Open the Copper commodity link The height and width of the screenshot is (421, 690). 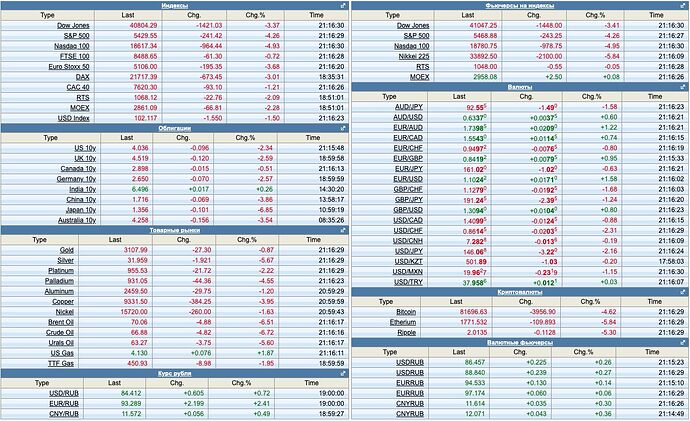(63, 301)
